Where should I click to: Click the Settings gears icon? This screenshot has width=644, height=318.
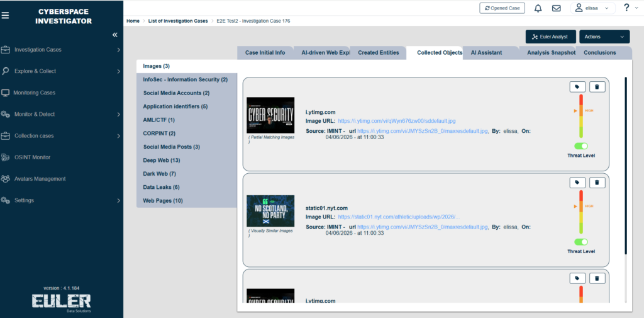pos(5,200)
